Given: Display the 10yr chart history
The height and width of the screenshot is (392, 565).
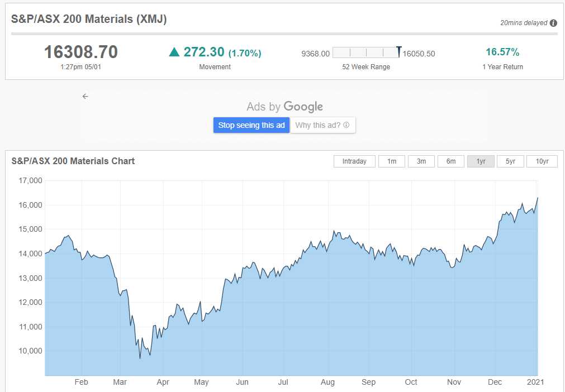Looking at the screenshot, I should (542, 161).
